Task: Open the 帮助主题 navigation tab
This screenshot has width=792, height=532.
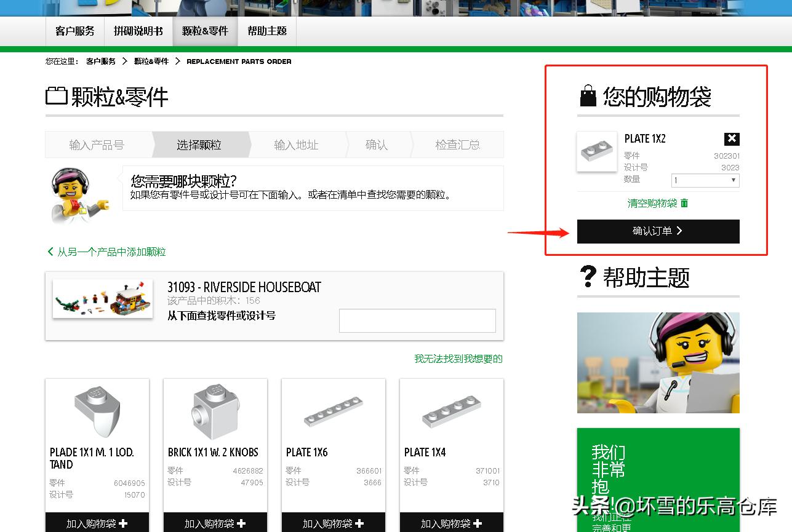Action: 266,30
